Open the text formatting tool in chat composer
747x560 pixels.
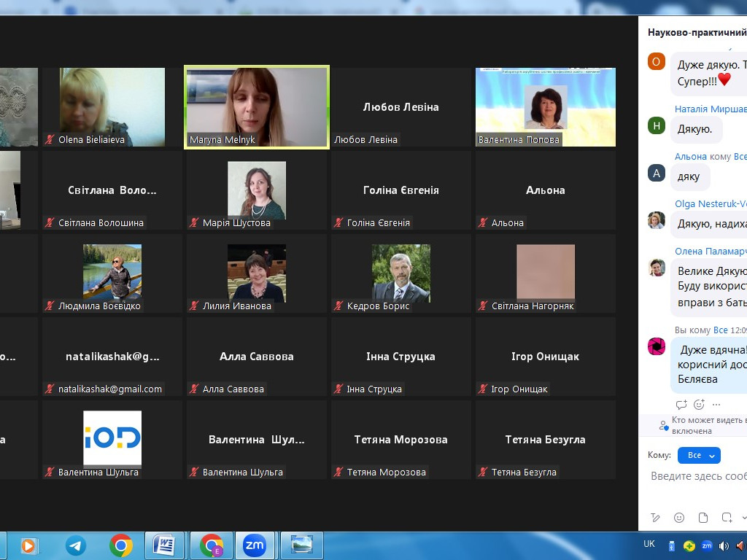(x=656, y=518)
